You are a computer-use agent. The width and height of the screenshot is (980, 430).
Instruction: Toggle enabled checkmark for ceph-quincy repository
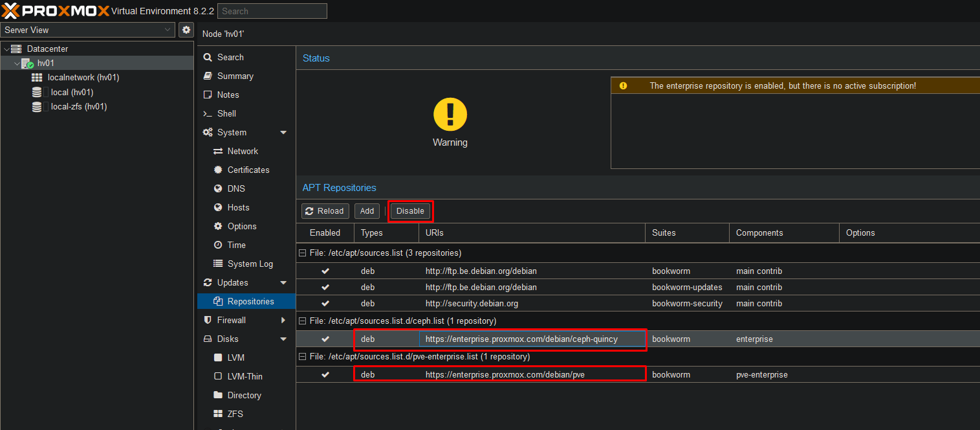(x=325, y=339)
